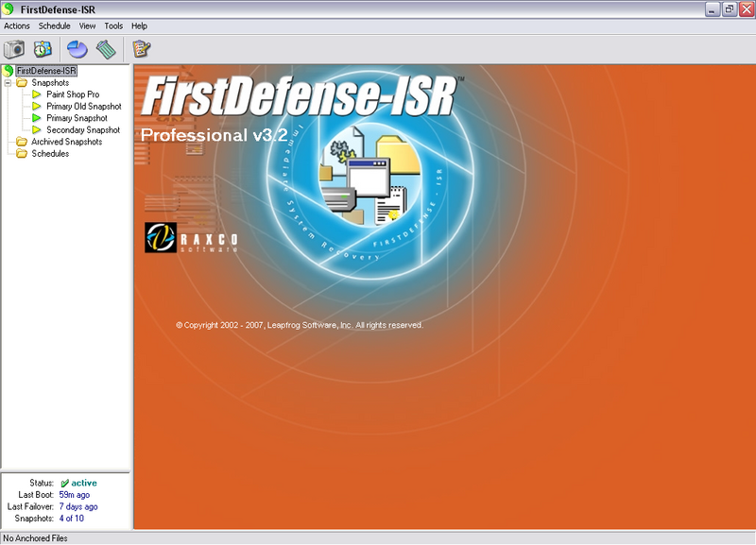Click the 'Status:' label
The height and width of the screenshot is (545, 756).
click(x=42, y=483)
